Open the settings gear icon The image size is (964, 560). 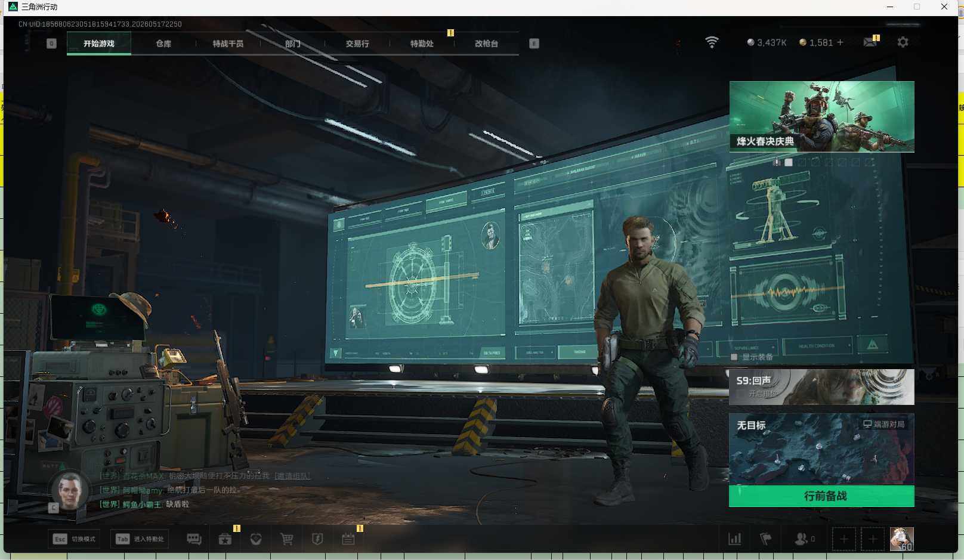(x=903, y=42)
